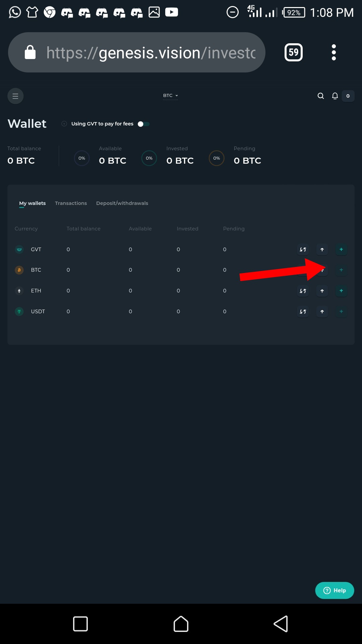Click the GVT wallet withdraw arrow

(322, 249)
